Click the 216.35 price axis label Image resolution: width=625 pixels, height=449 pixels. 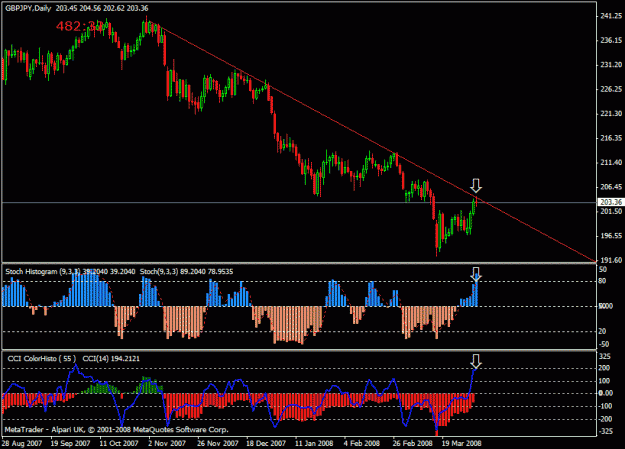[611, 138]
